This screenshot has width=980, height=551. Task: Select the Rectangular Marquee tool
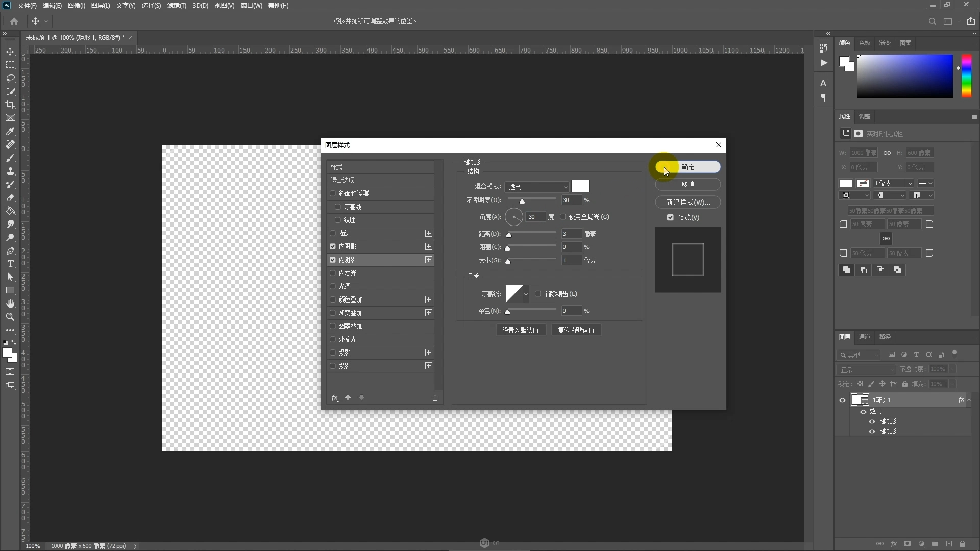click(10, 65)
